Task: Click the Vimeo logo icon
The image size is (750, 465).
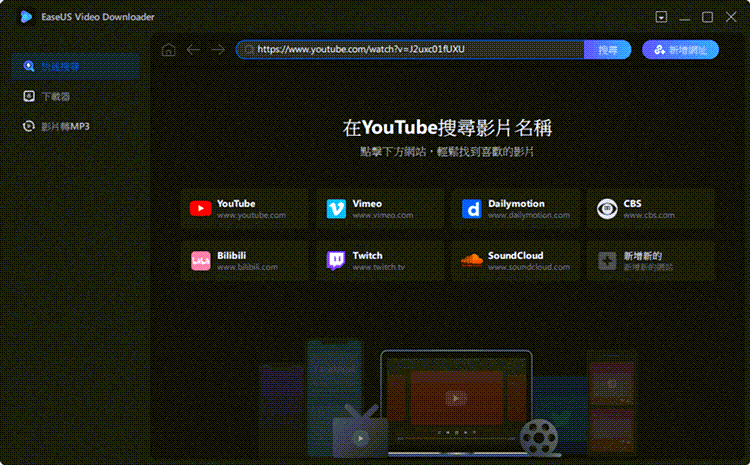Action: [336, 209]
